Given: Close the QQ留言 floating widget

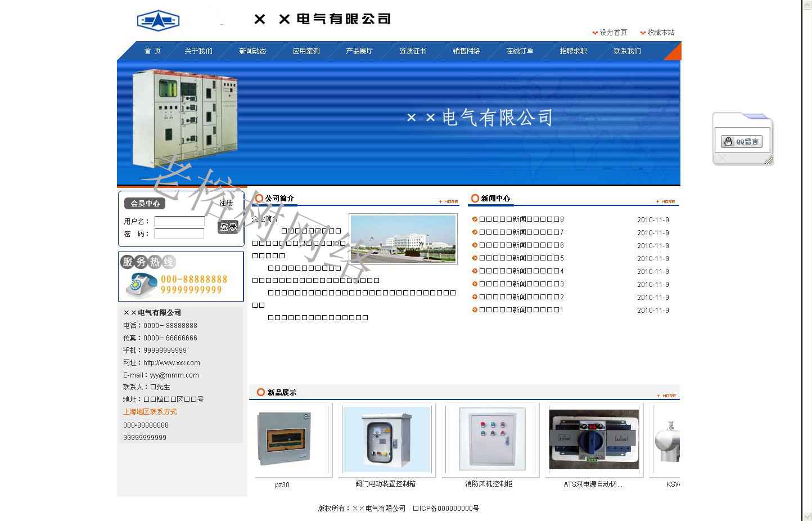Looking at the screenshot, I should point(723,159).
